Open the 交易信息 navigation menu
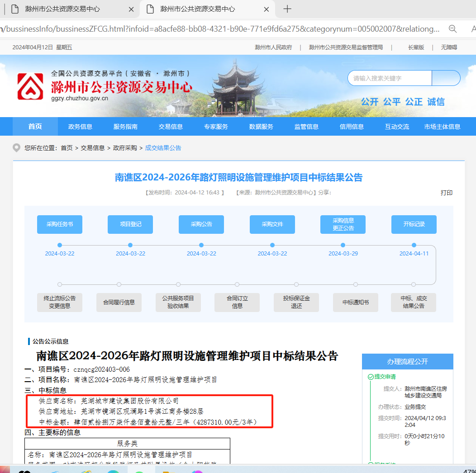The image size is (476, 473). pos(171,127)
